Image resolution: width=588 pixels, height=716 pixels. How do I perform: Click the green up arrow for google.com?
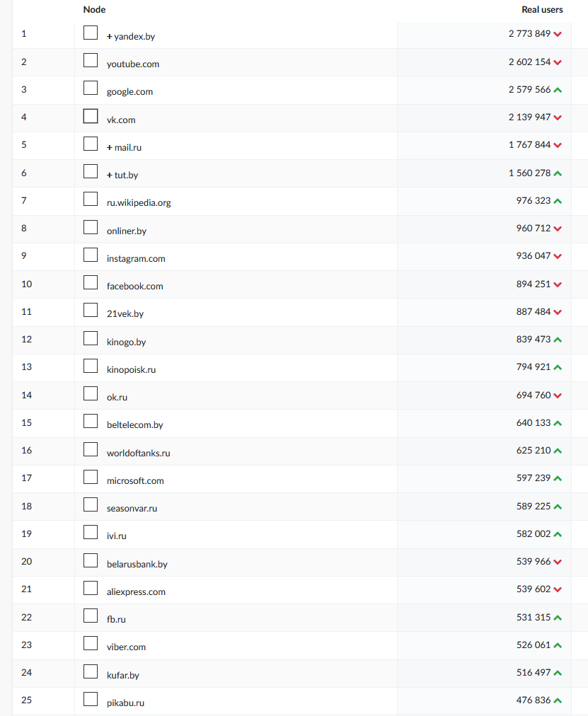pos(558,90)
